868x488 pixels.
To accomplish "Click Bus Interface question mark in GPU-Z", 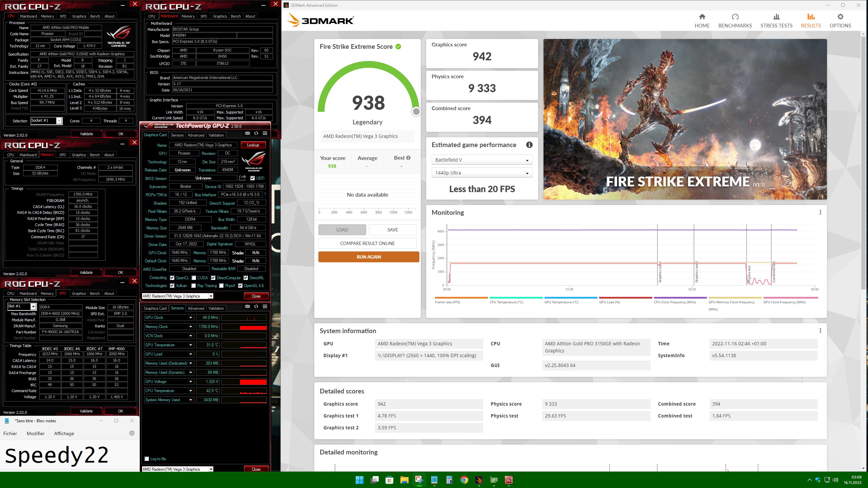I will coord(265,195).
